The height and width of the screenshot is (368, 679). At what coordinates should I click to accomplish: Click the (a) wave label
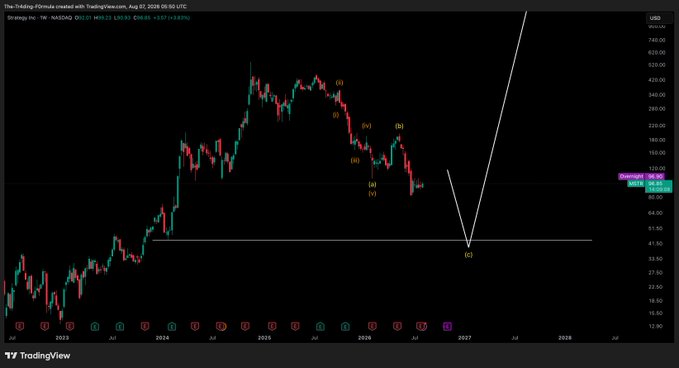pos(372,184)
